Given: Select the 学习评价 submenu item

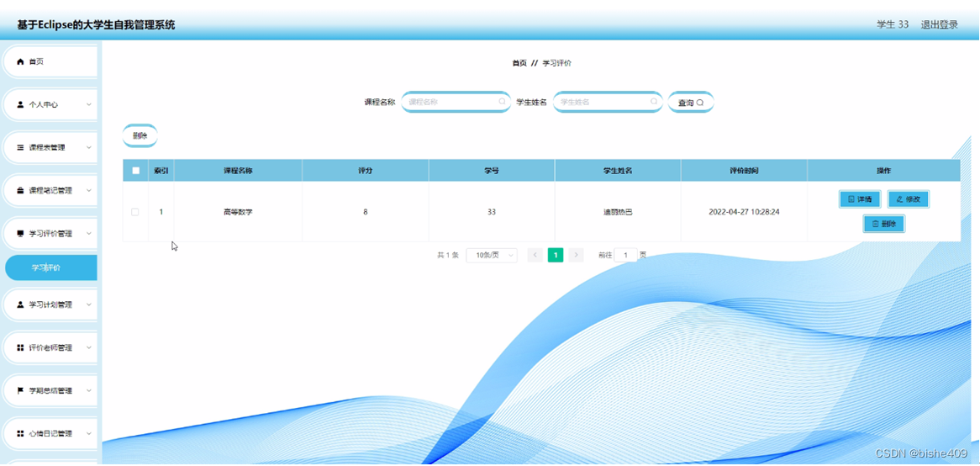Looking at the screenshot, I should pyautogui.click(x=51, y=267).
